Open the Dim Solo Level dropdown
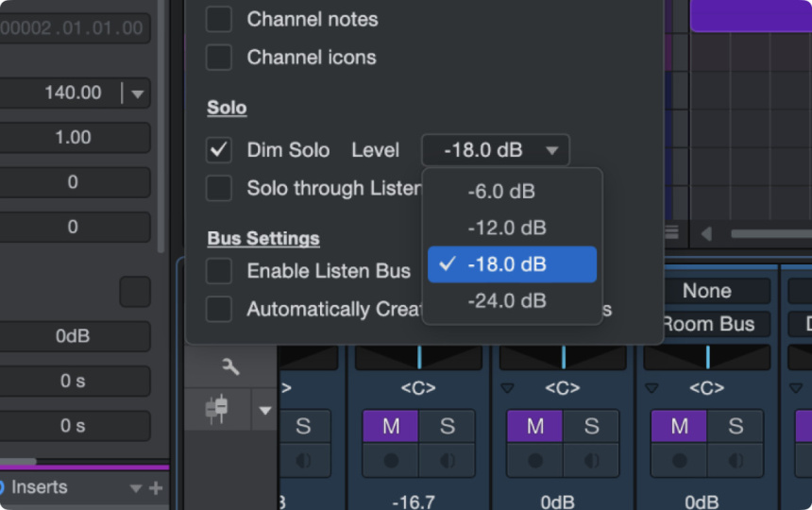The width and height of the screenshot is (812, 510). coord(496,150)
